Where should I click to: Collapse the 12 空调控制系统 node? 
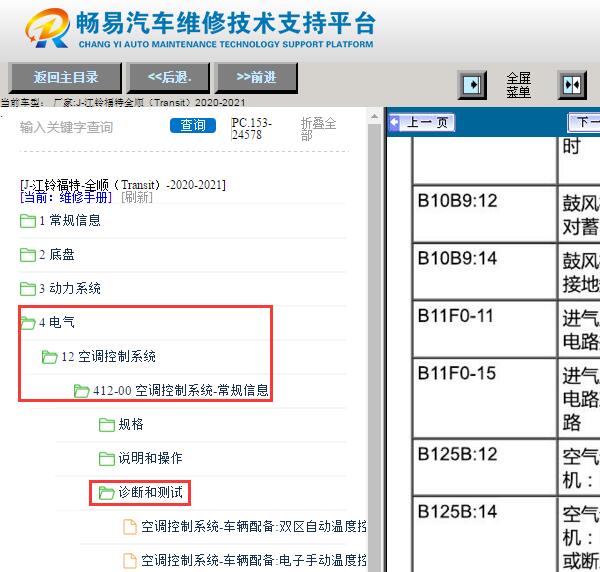pos(108,357)
